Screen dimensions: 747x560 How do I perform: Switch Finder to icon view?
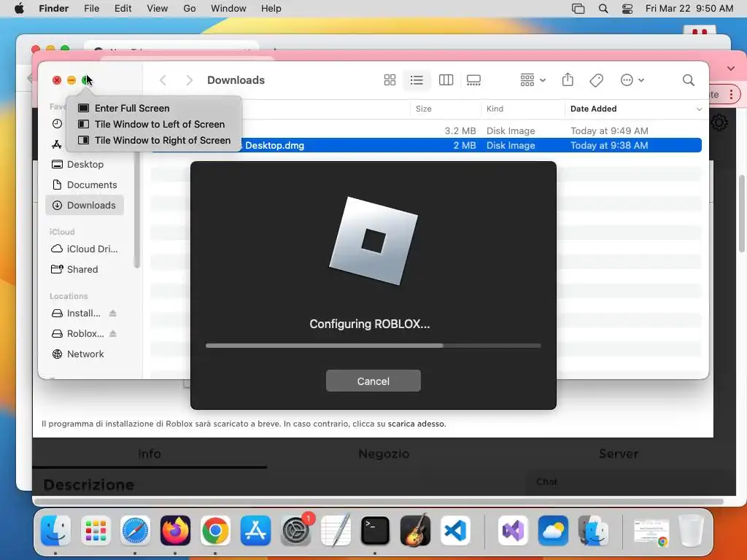(390, 80)
